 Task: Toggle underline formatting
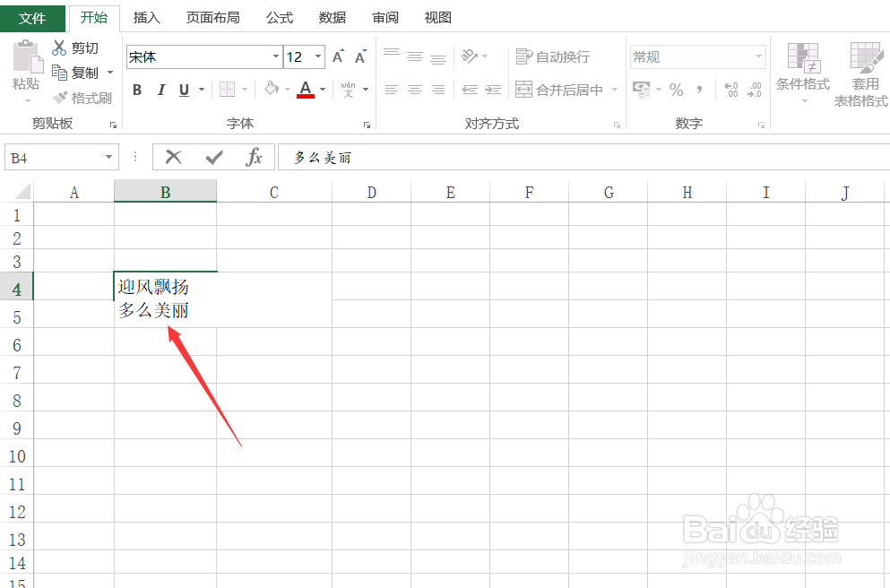[184, 90]
